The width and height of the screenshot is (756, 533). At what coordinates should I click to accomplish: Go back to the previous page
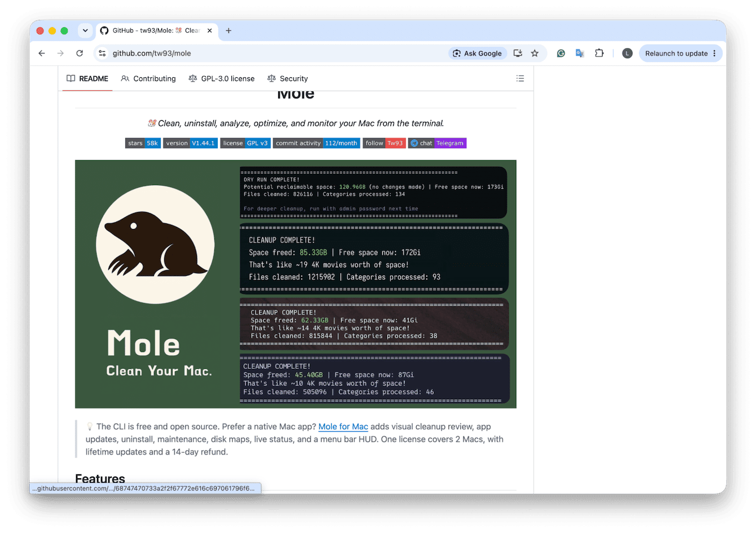(x=42, y=53)
